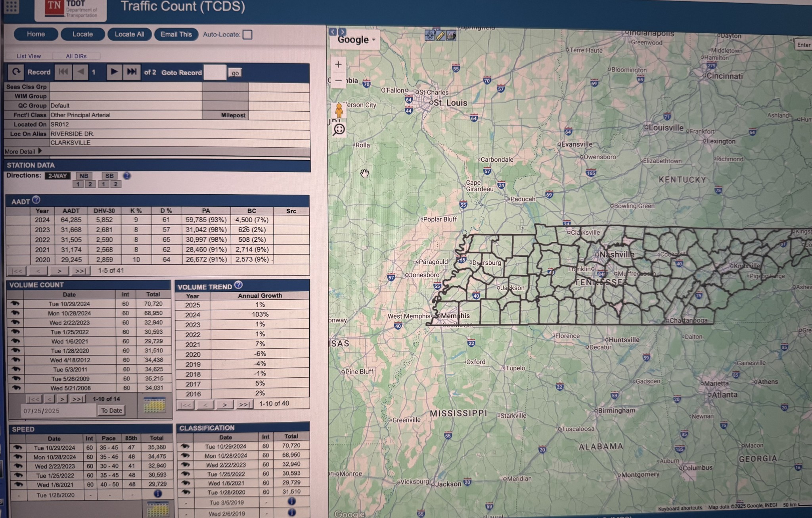Image resolution: width=812 pixels, height=518 pixels.
Task: Open the app grid launcher icon
Action: (x=11, y=7)
